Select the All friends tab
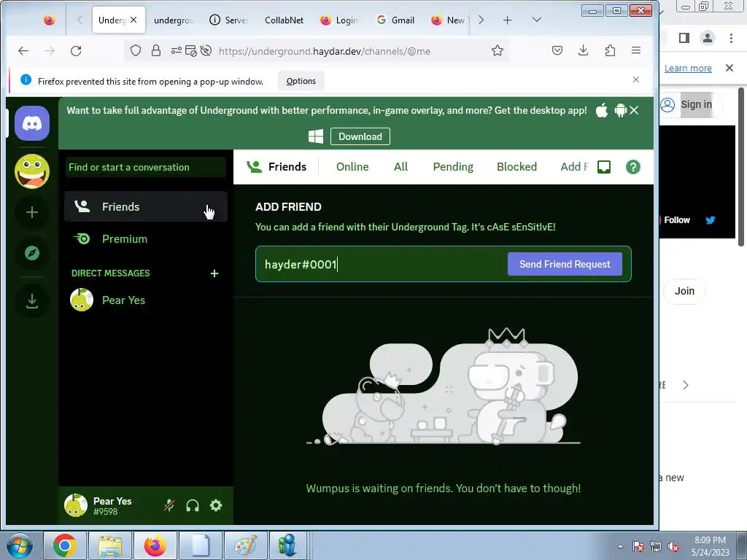 (400, 167)
